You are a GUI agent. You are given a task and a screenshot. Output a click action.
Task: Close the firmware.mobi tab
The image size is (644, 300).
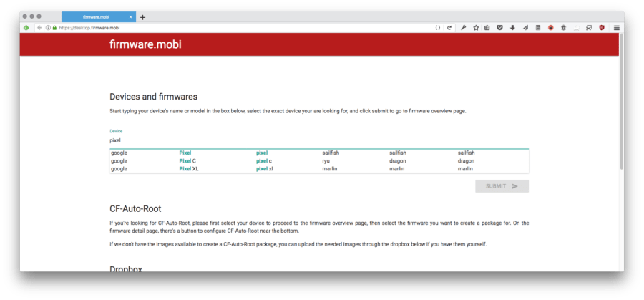click(131, 17)
